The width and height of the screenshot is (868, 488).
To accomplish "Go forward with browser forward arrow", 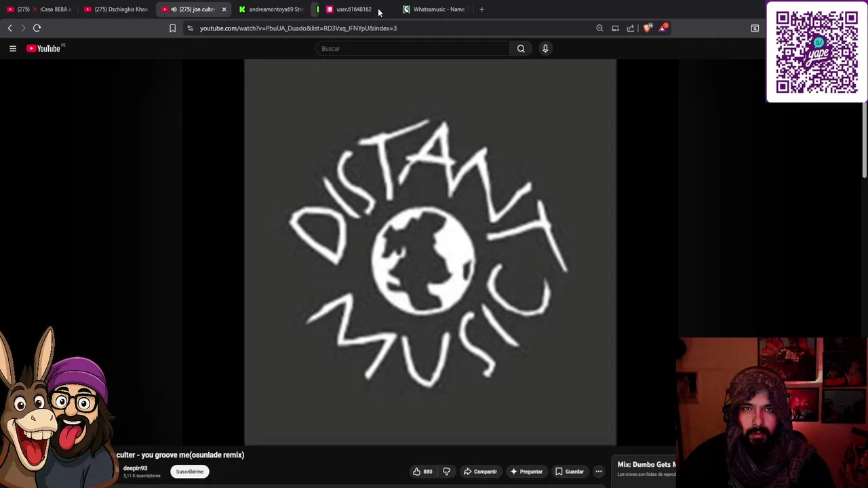I will click(x=22, y=28).
